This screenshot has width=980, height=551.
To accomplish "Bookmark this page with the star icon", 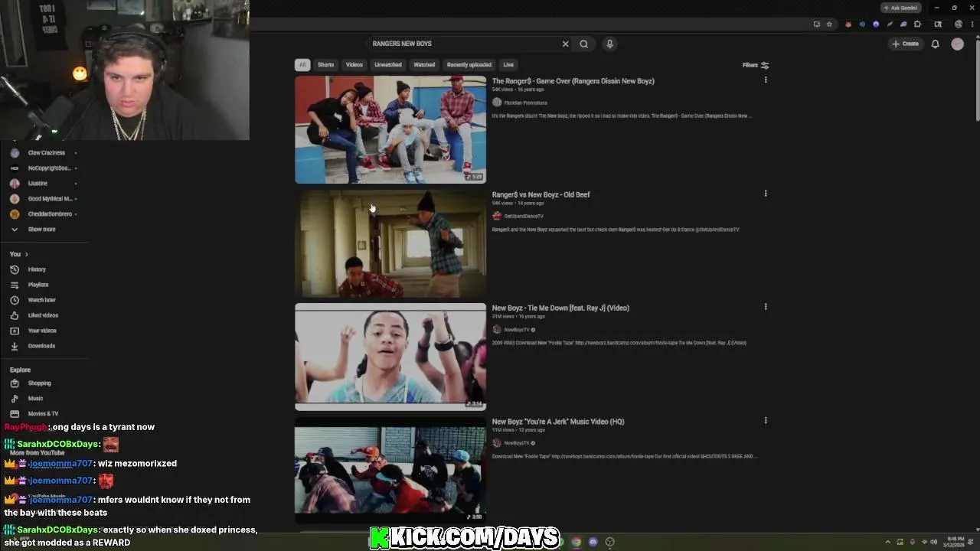I will coord(829,24).
